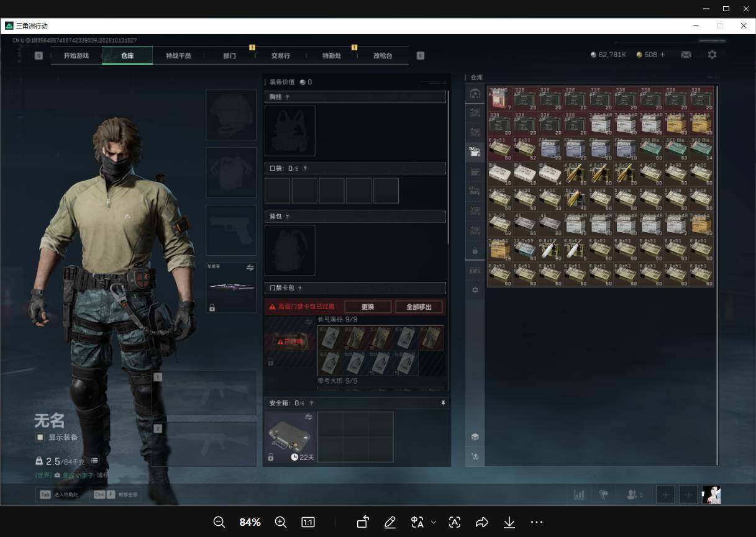This screenshot has width=756, height=537.
Task: Click the sort broom icon below the cube
Action: coord(475,456)
